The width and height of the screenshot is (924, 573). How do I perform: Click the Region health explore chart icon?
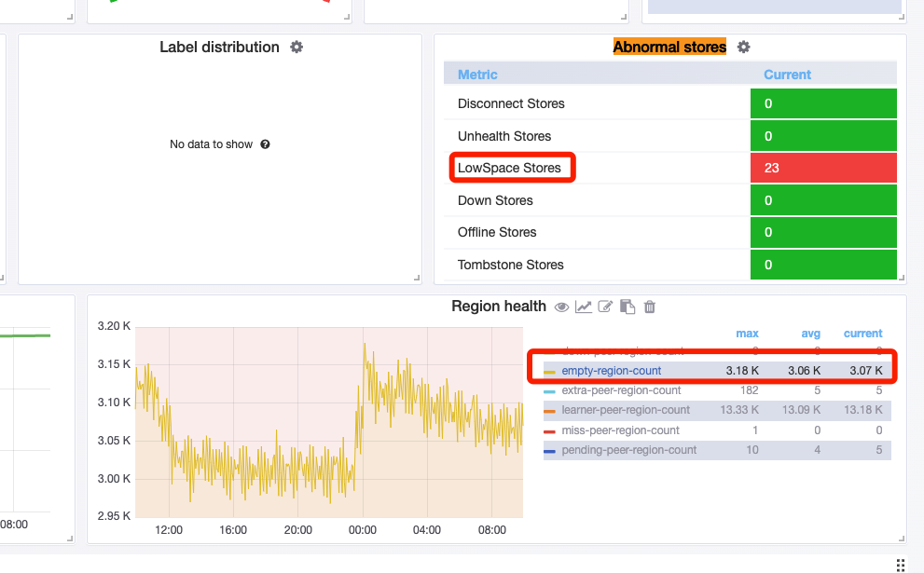(x=584, y=307)
